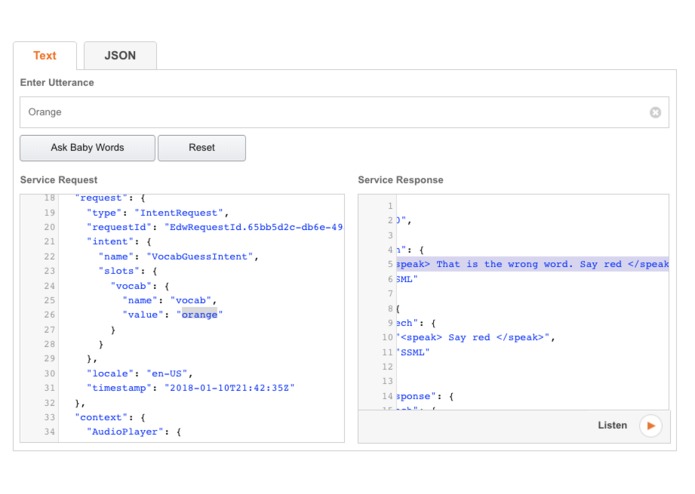Click the timestamp line in the request
695x494 pixels.
click(x=190, y=387)
